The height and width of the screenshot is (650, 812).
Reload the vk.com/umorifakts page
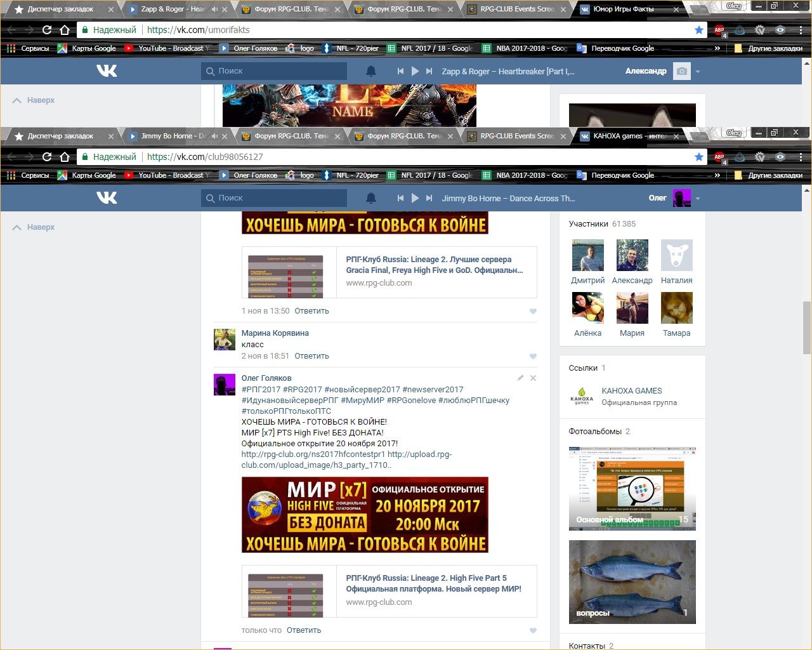[46, 30]
